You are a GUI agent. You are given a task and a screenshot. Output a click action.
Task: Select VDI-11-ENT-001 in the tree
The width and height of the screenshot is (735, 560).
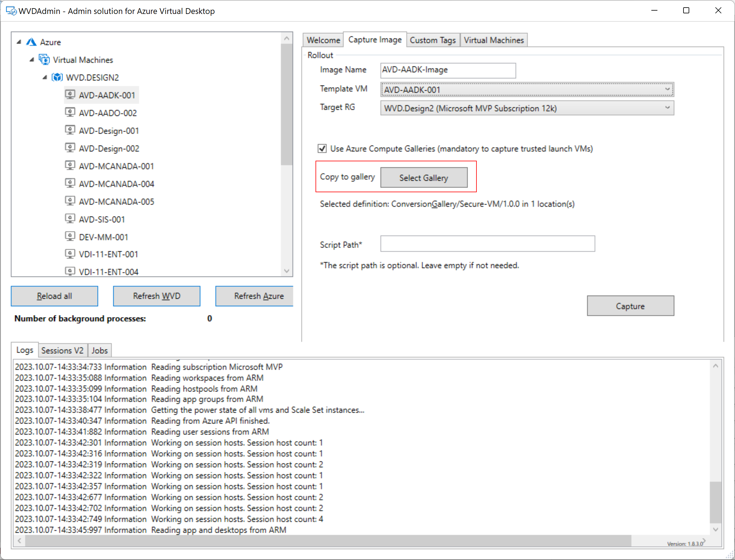coord(108,254)
